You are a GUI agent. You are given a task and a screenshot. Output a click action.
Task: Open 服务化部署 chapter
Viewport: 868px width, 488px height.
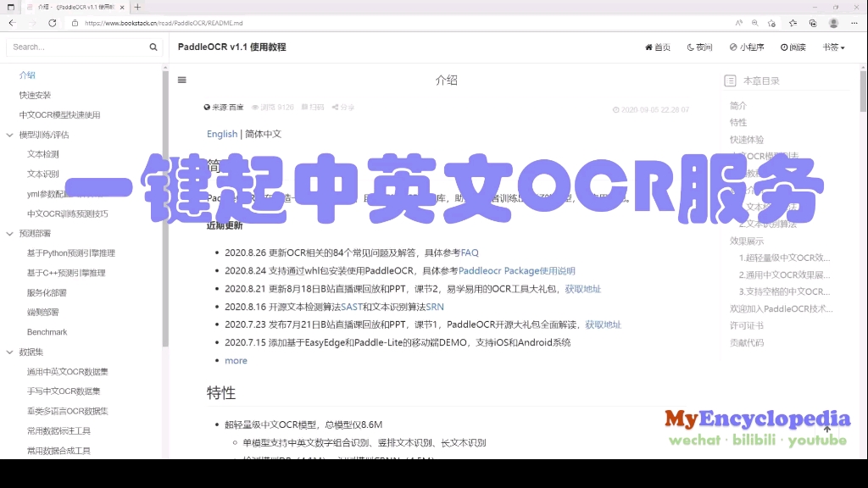point(47,292)
